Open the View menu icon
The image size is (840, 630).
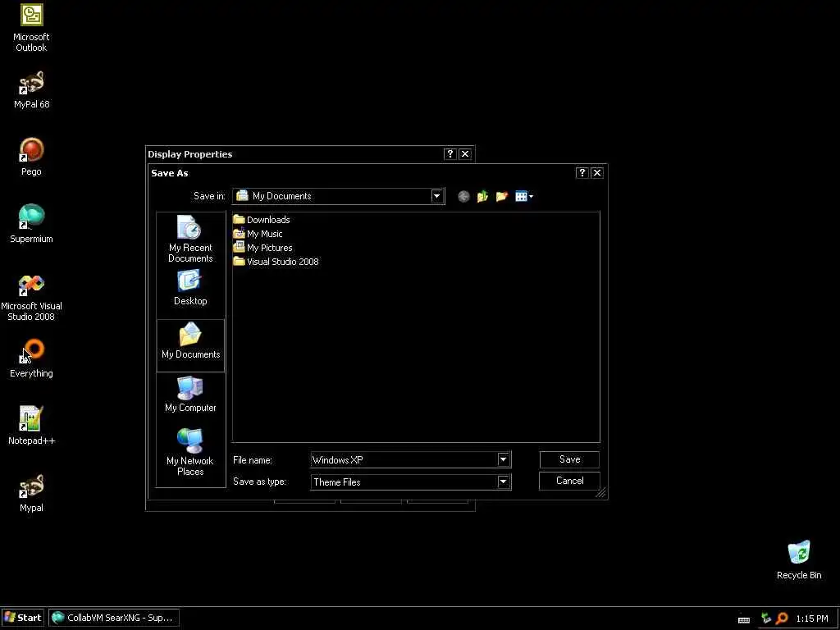click(524, 197)
